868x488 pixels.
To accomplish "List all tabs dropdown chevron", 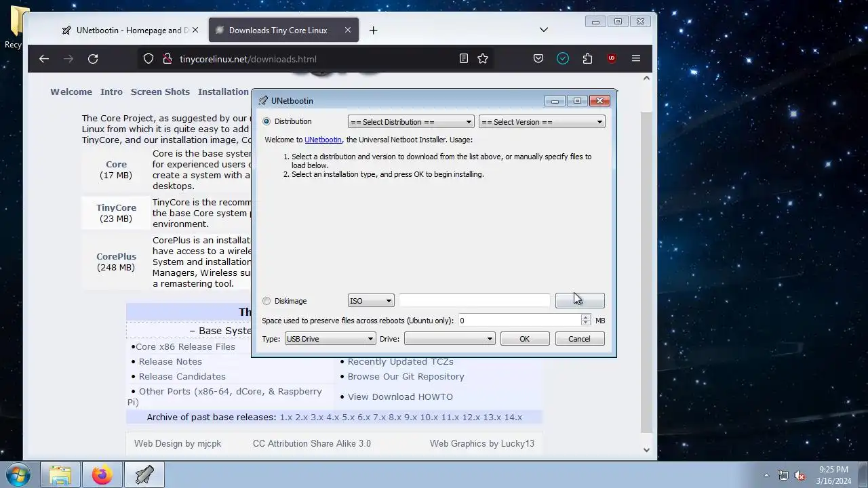I will [544, 30].
